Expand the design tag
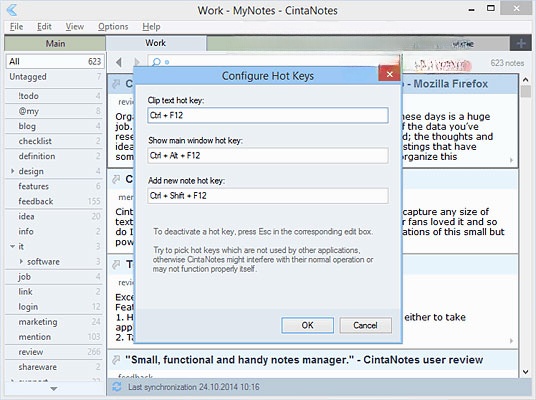This screenshot has width=536, height=400. pyautogui.click(x=13, y=171)
